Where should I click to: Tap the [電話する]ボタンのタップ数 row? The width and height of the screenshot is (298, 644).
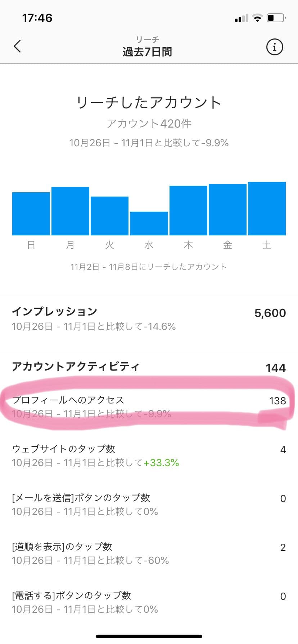pyautogui.click(x=149, y=602)
